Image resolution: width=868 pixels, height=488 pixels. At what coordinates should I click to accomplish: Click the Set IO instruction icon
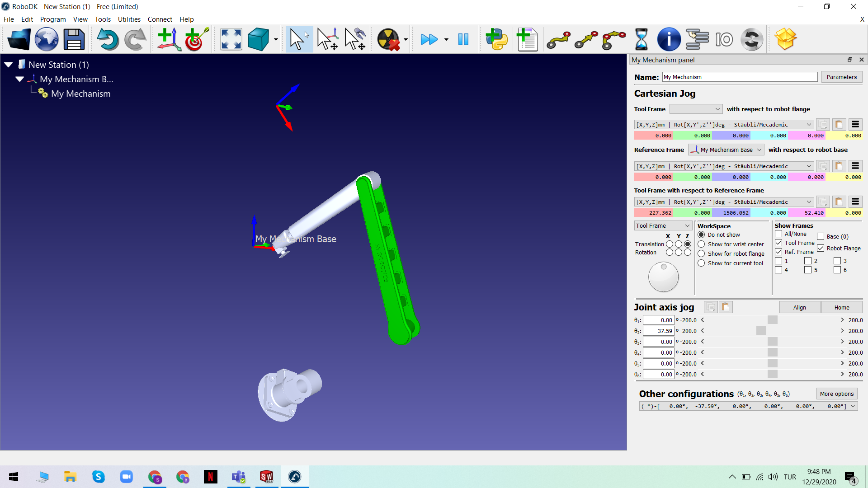click(x=724, y=39)
